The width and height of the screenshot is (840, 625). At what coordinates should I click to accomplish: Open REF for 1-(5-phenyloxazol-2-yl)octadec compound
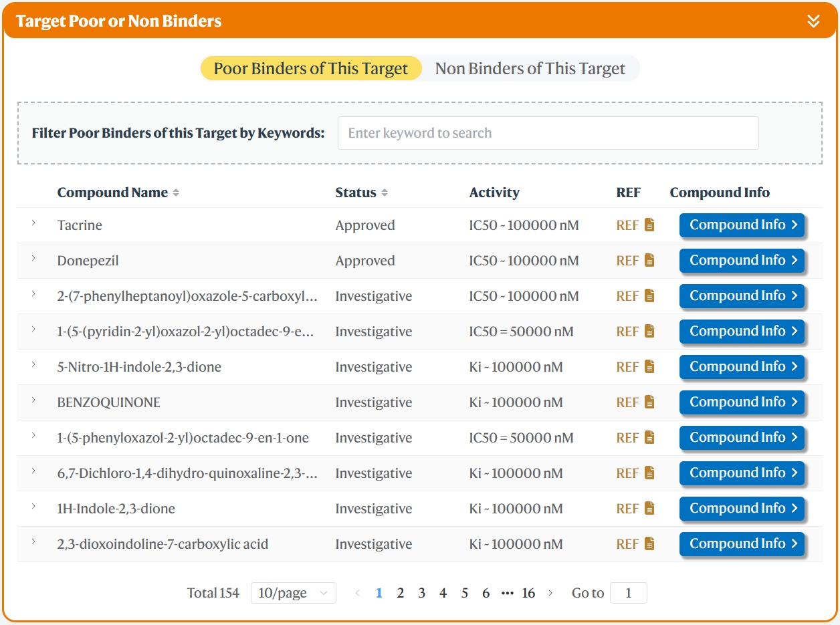click(635, 438)
